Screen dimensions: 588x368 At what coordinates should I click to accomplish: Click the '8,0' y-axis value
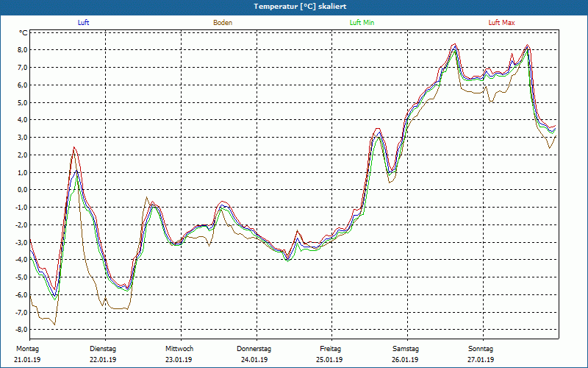22,50
